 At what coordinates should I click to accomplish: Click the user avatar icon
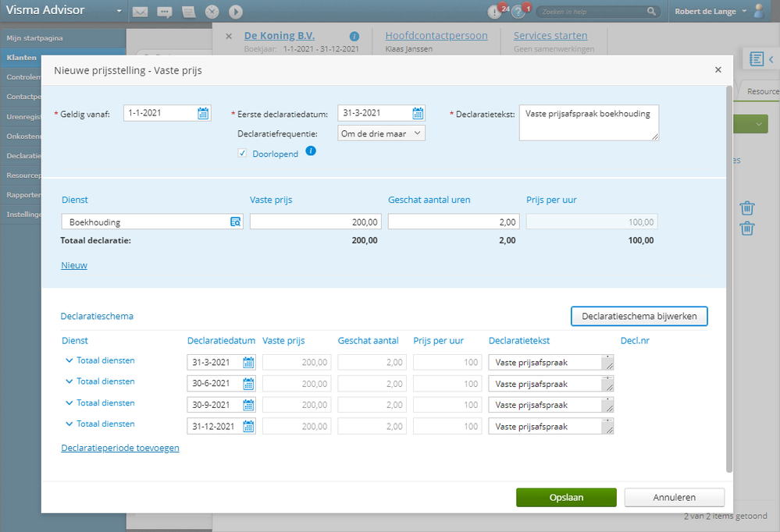pyautogui.click(x=759, y=11)
